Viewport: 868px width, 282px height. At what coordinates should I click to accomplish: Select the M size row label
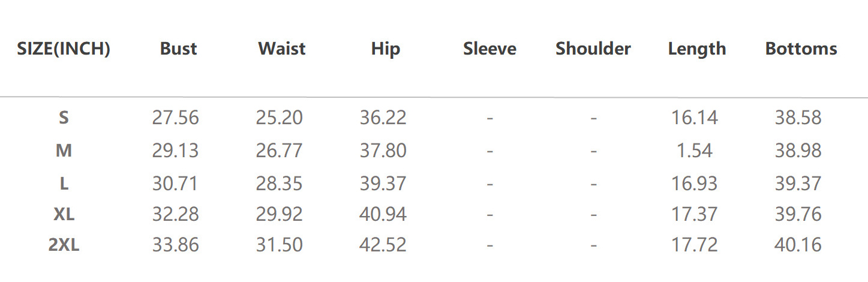click(64, 150)
